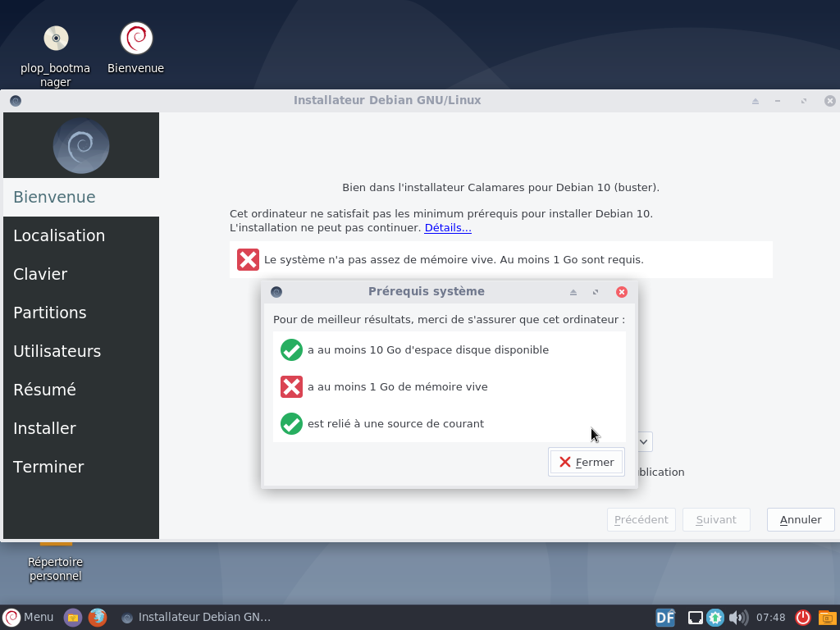
Task: Click the Annuler button
Action: point(801,519)
